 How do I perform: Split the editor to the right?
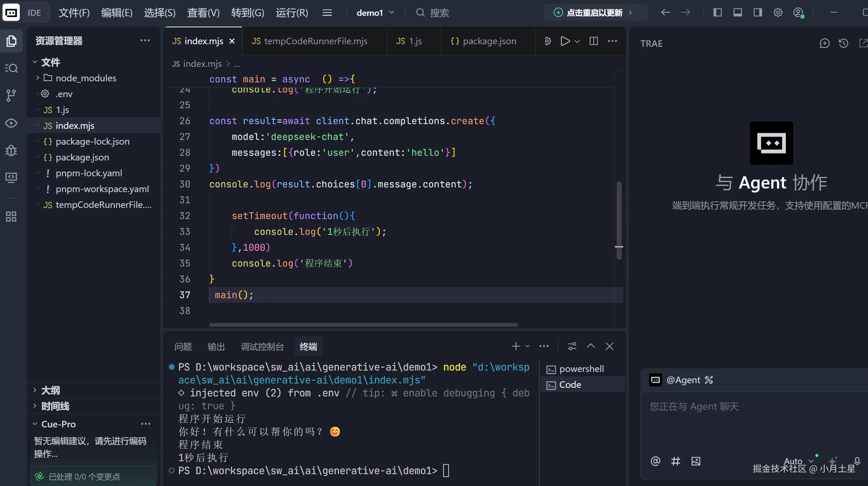point(594,41)
